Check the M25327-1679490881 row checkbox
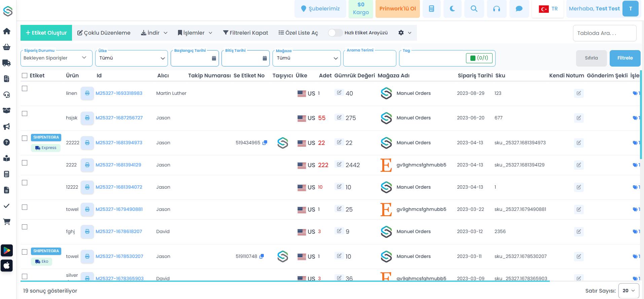 click(25, 207)
